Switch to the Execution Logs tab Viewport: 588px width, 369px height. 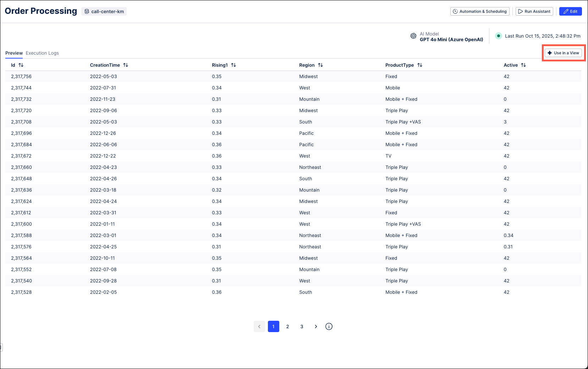tap(42, 53)
